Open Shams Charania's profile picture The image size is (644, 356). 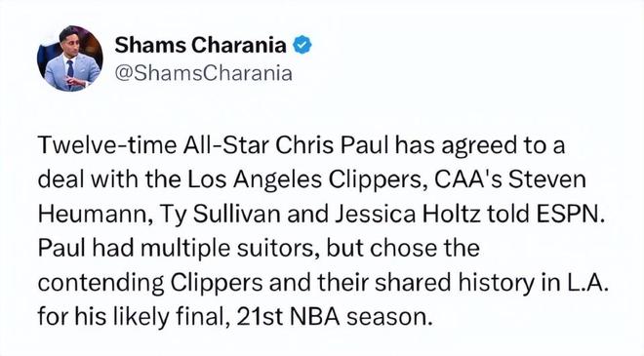70,59
